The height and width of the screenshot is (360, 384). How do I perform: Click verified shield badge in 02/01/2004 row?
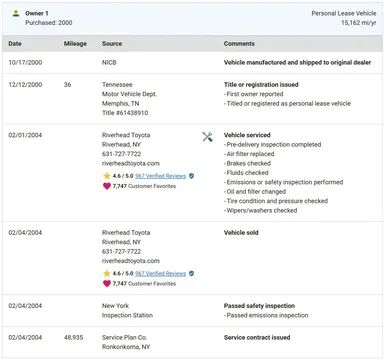coord(191,176)
